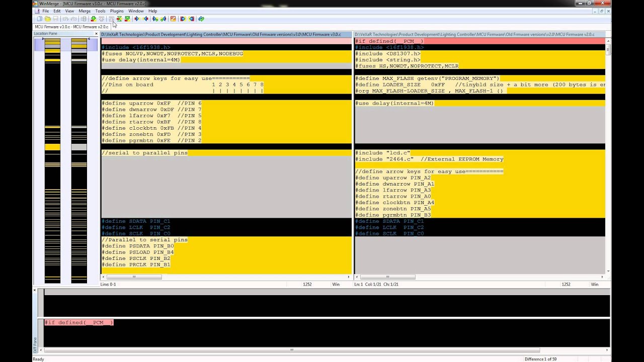Click the Open folder toolbar icon
Viewport: 644px width, 362px height.
48,19
